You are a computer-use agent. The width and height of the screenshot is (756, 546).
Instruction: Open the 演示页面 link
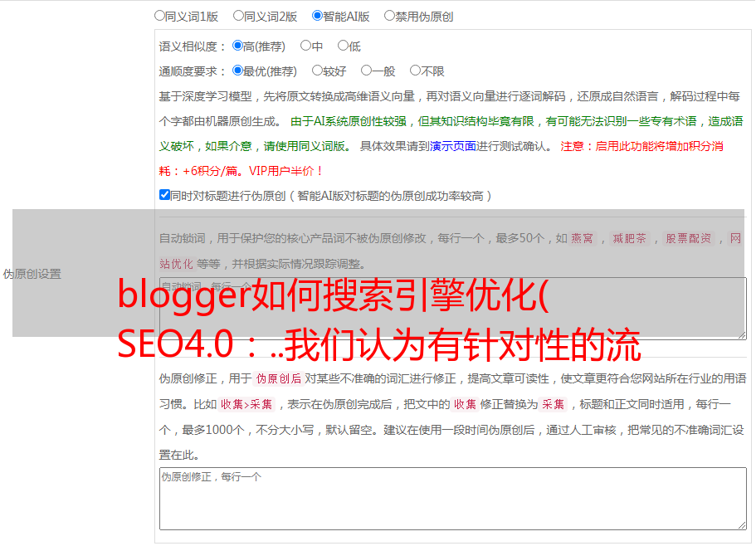453,146
